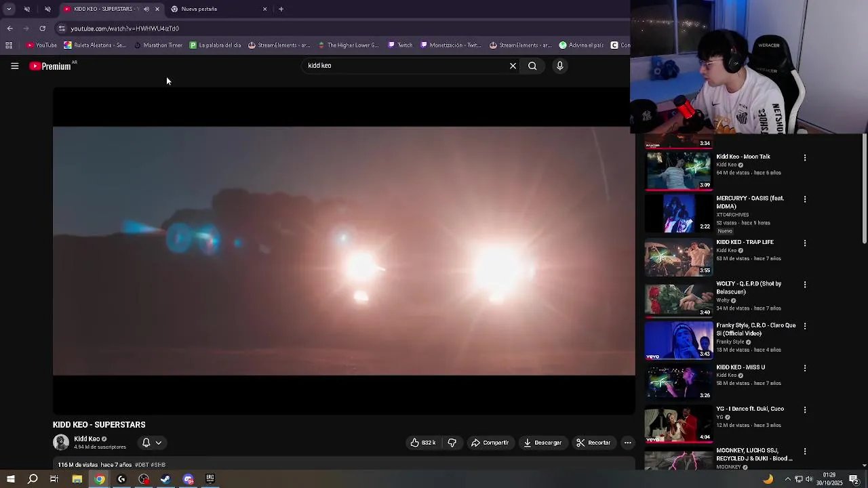Clear the search box with the X
Screen dimensions: 868x488
[513, 66]
